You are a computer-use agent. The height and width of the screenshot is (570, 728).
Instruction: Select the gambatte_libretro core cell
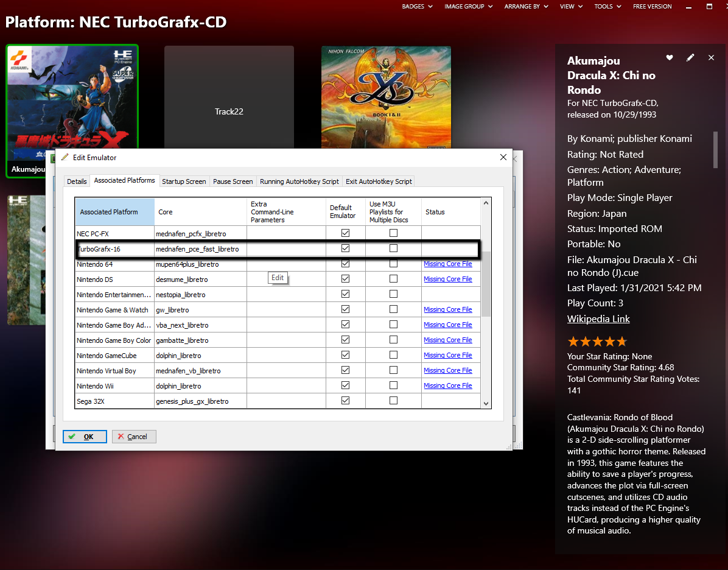201,340
